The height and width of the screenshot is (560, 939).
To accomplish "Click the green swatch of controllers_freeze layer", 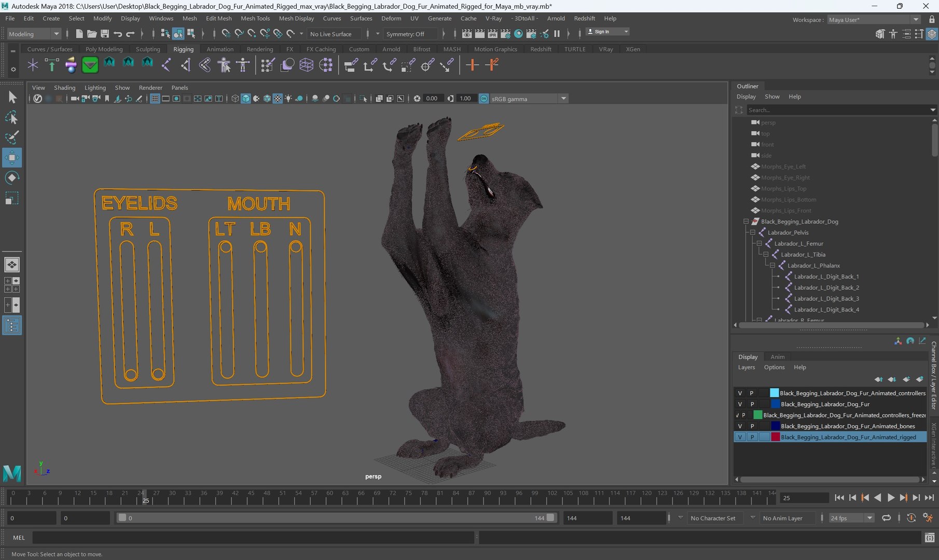I will (x=757, y=415).
